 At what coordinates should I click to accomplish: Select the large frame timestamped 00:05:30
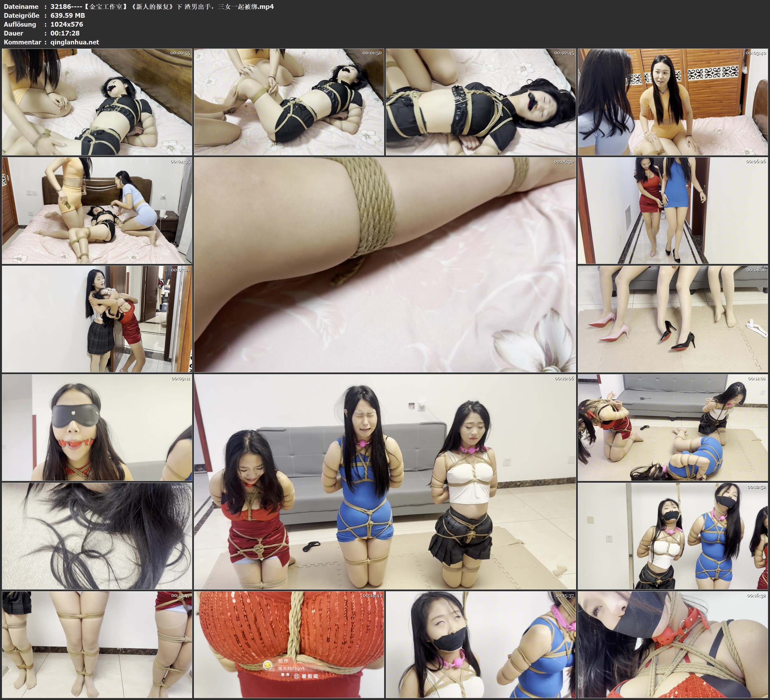pos(385,264)
